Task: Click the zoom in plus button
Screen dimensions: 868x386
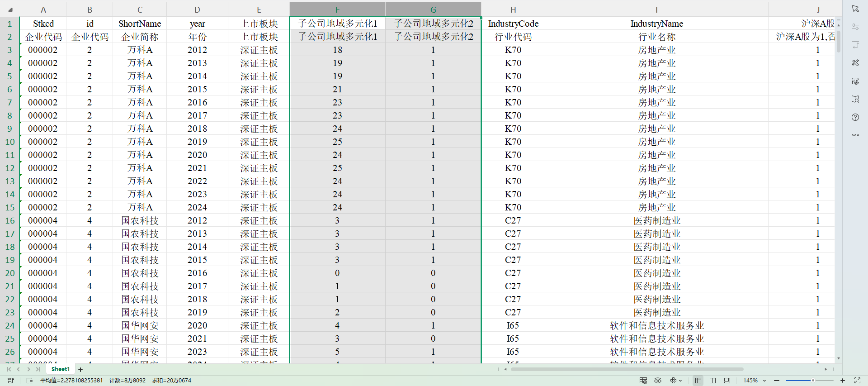Action: (843, 381)
